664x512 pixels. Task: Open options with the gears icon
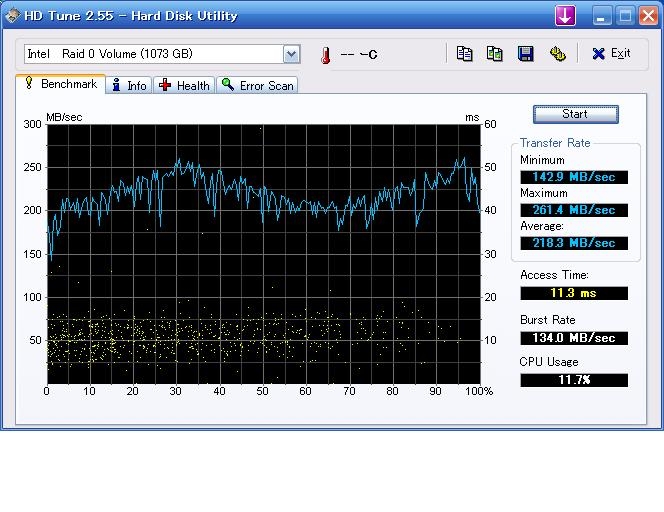[557, 54]
